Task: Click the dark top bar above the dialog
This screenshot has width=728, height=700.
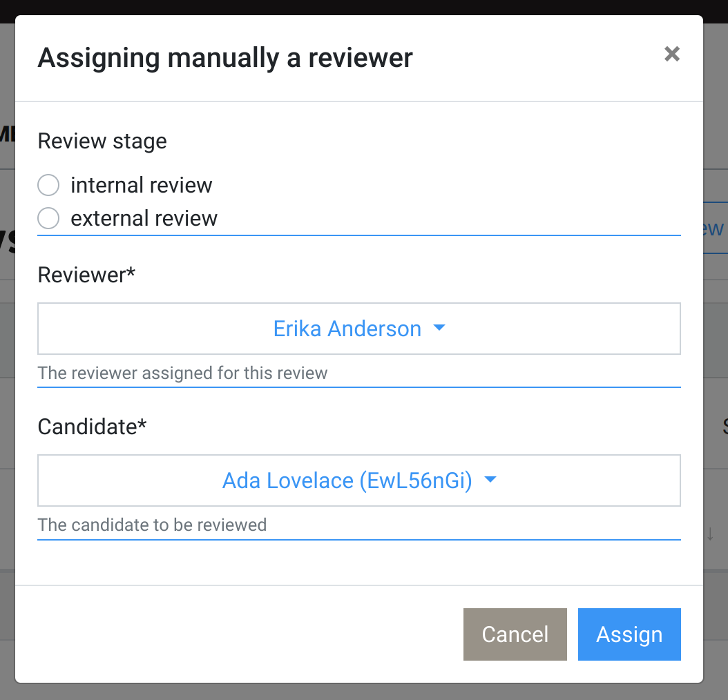Action: pyautogui.click(x=364, y=7)
